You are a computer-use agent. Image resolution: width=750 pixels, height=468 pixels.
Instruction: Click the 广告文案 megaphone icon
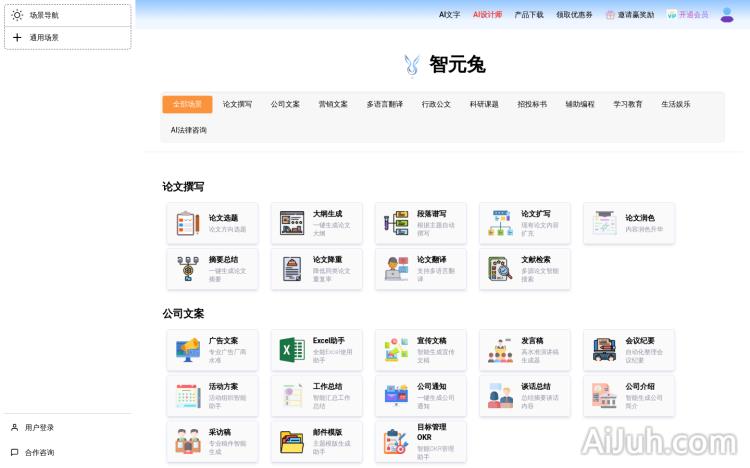pyautogui.click(x=188, y=350)
